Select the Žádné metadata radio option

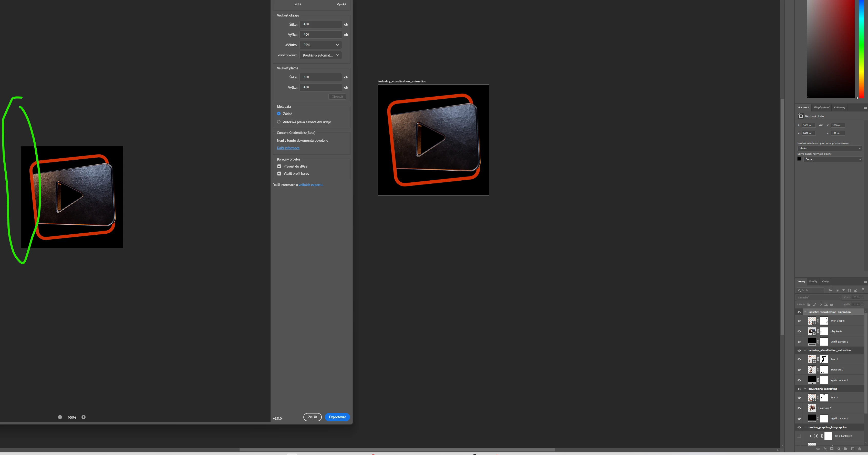tap(279, 113)
